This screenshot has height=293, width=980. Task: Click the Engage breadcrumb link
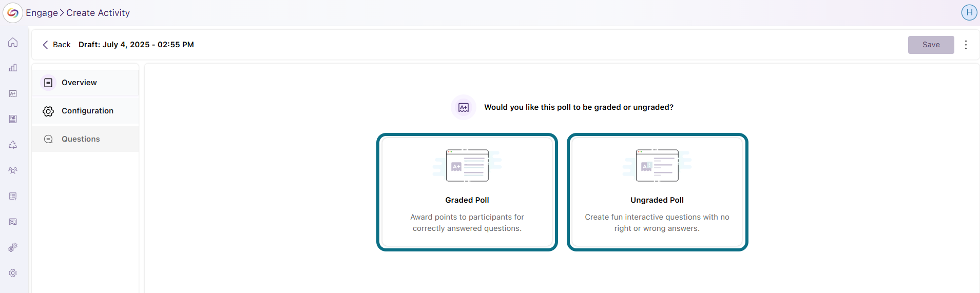(42, 13)
